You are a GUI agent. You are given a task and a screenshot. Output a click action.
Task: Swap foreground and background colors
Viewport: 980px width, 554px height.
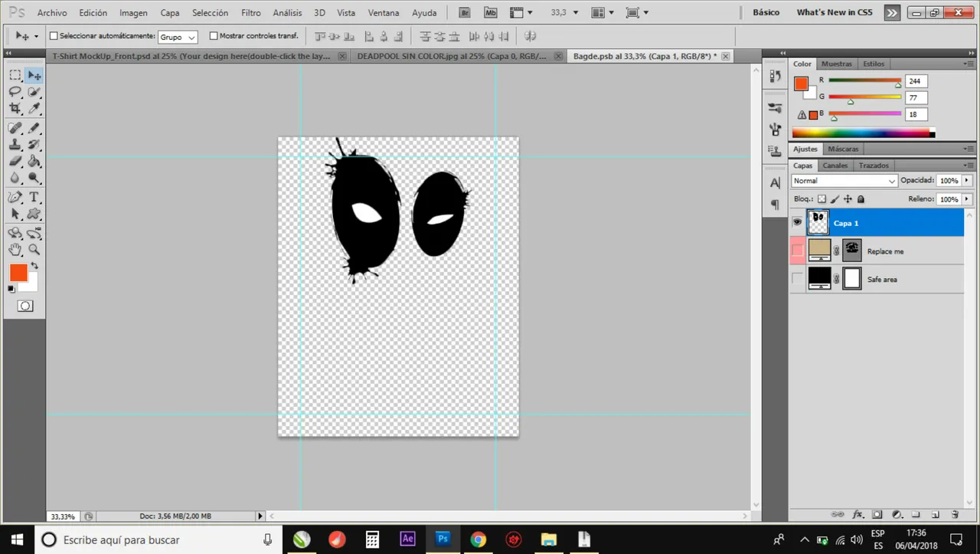click(34, 266)
